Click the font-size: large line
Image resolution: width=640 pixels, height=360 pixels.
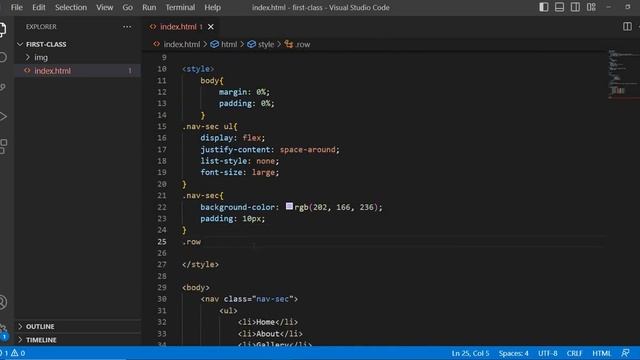[240, 172]
